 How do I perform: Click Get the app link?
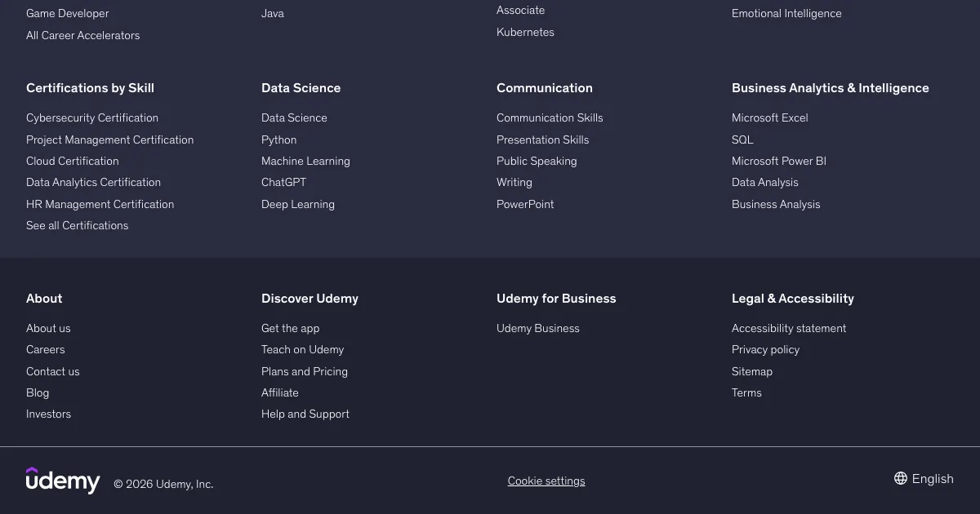coord(290,329)
